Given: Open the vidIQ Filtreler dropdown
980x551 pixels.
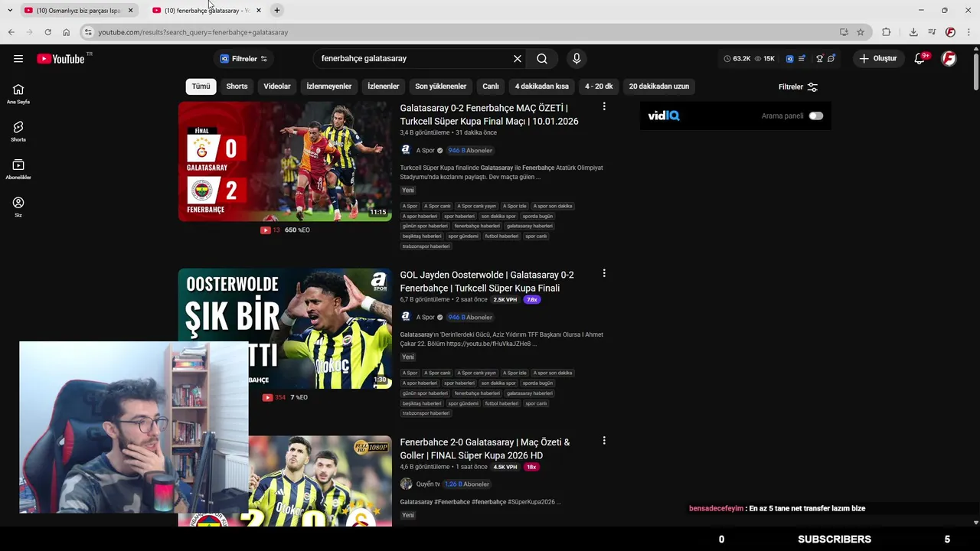Looking at the screenshot, I should (244, 59).
